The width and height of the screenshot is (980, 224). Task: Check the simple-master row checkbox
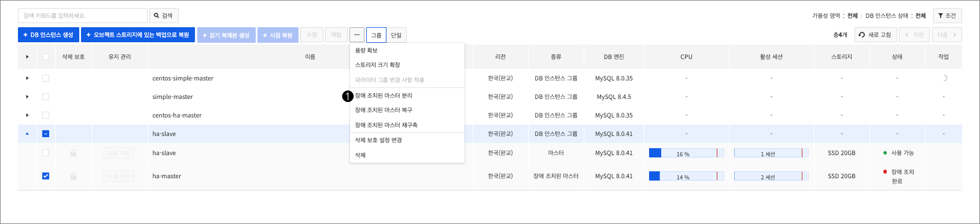click(x=46, y=97)
